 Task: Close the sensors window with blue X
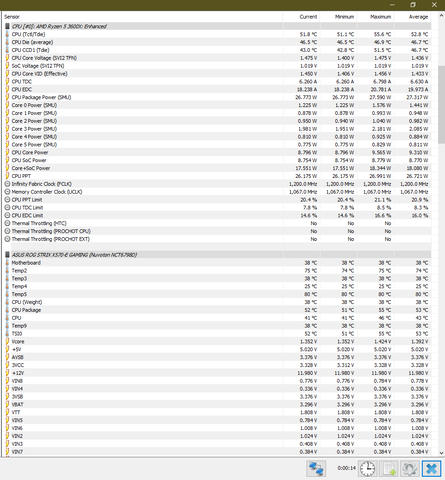click(431, 468)
